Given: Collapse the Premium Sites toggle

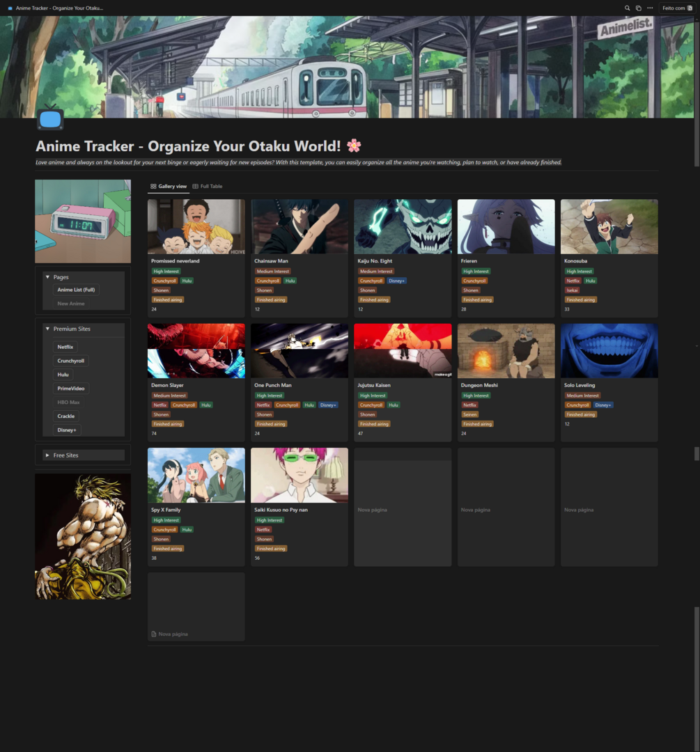Looking at the screenshot, I should [47, 329].
